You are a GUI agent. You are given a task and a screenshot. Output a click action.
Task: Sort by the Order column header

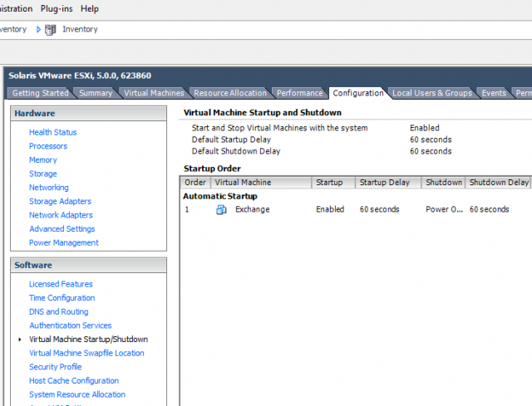195,183
